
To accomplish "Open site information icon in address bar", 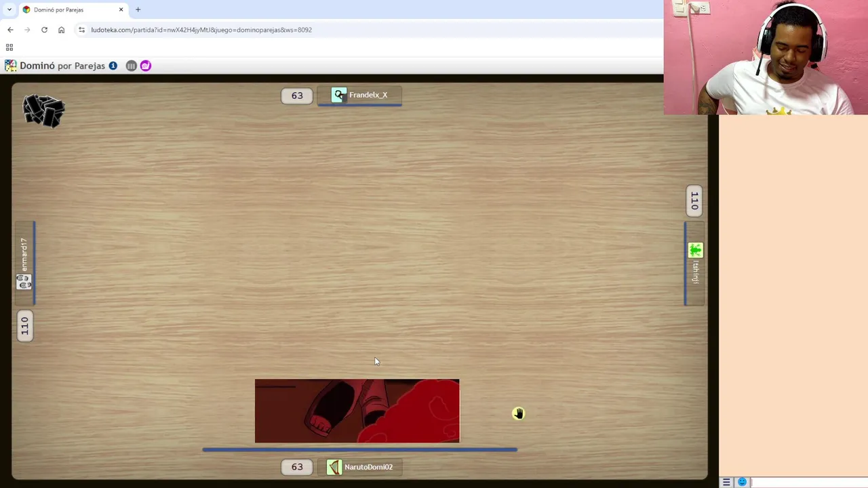I will click(x=81, y=30).
